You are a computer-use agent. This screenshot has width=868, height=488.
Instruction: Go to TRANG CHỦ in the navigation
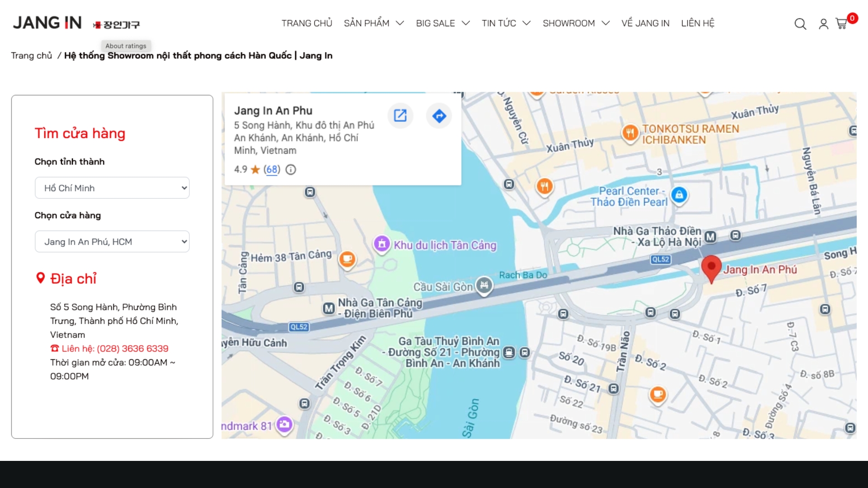307,23
